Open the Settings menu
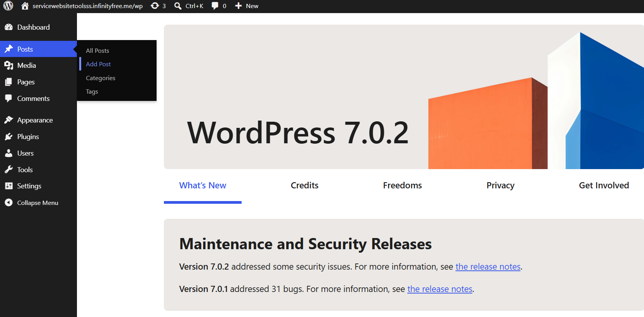This screenshot has height=317, width=644. [38, 186]
